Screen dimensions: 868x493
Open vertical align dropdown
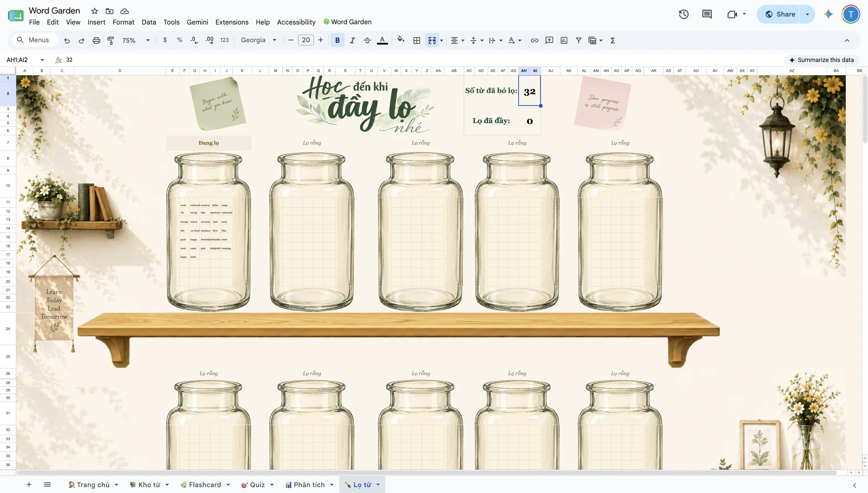coord(477,40)
